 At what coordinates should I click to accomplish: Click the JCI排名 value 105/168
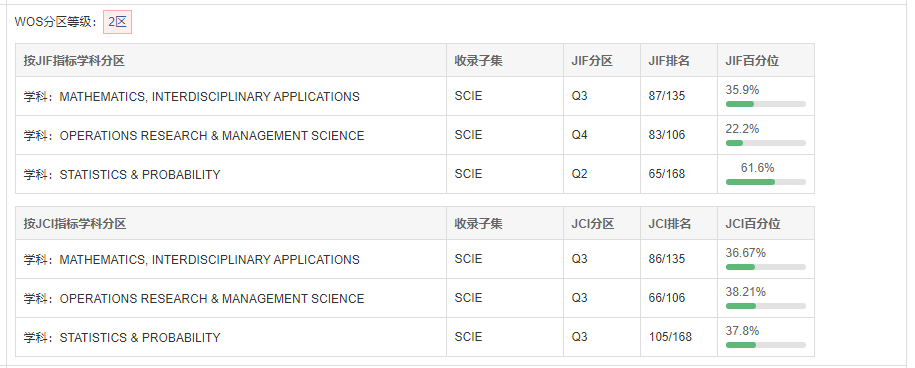(x=670, y=337)
